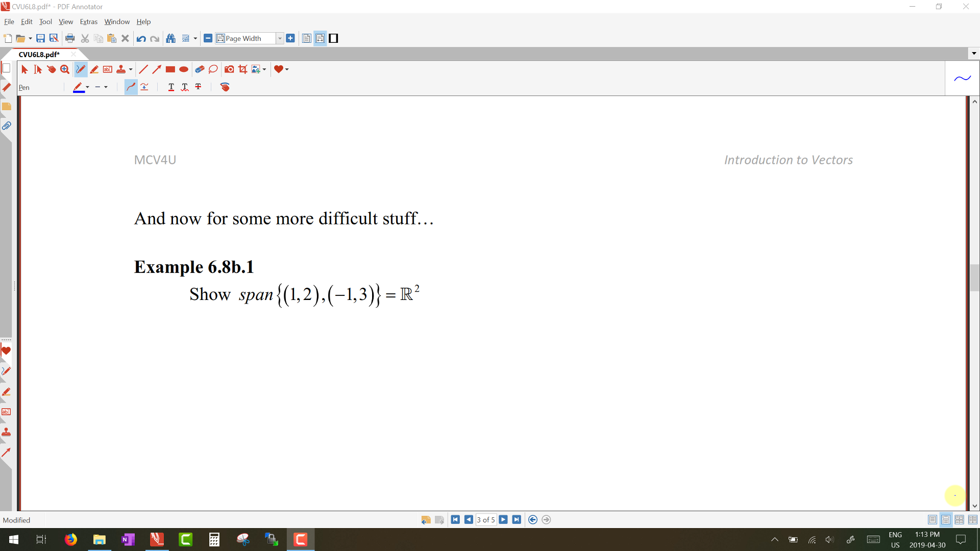Screen dimensions: 980x551
Task: Select the Eraser tool
Action: tap(200, 69)
